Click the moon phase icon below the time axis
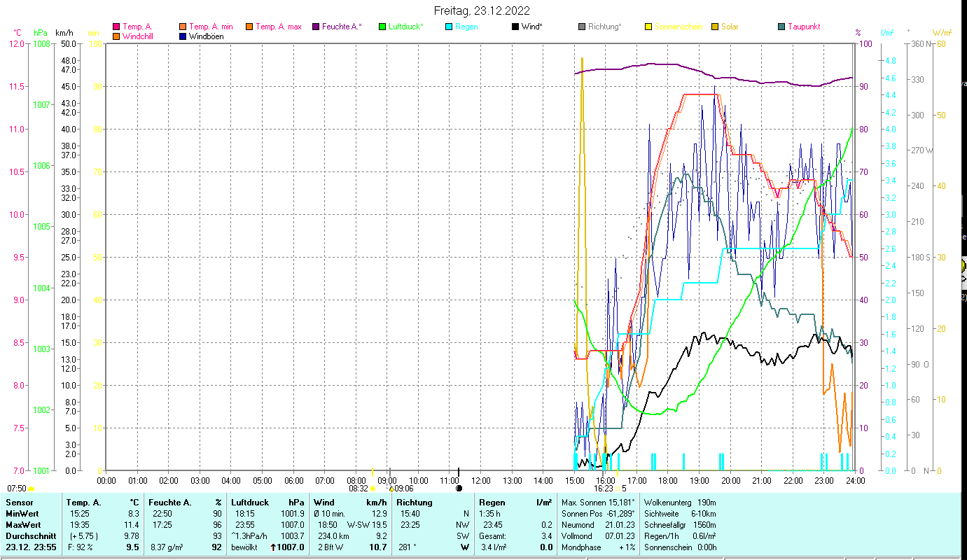The image size is (967, 560). [x=459, y=489]
